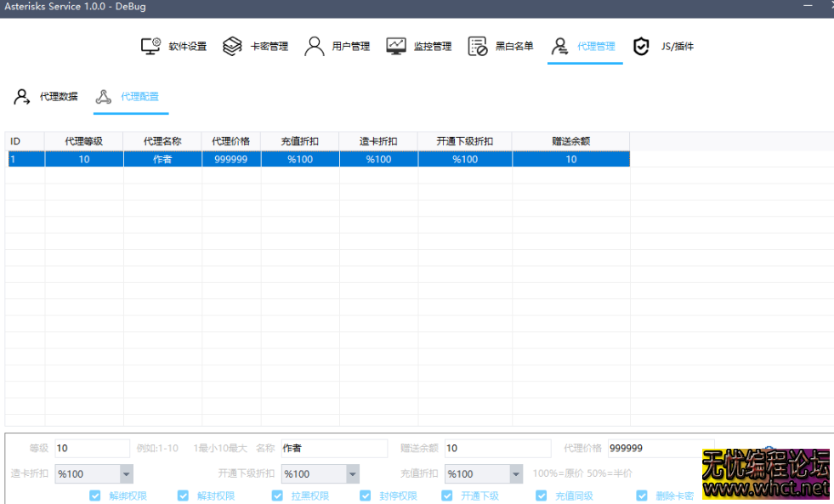Viewport: 834px width, 504px height.
Task: Disable the 拉黑权限 permission
Action: (x=277, y=496)
